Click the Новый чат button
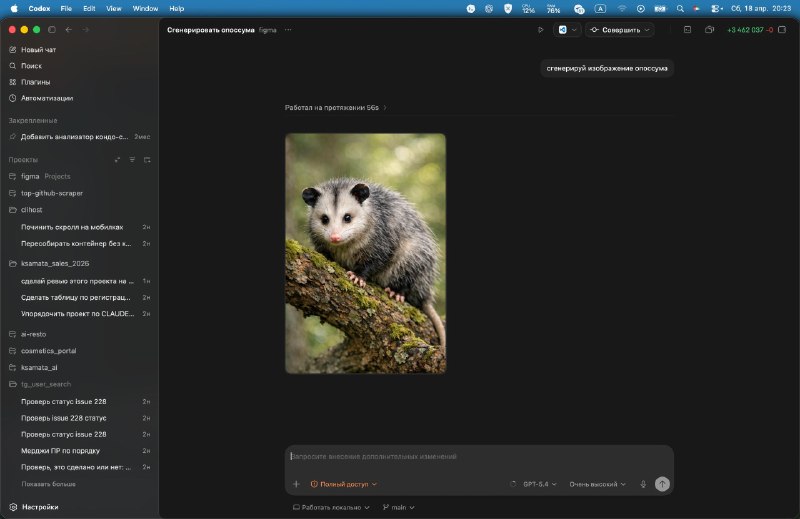800x519 pixels. (x=39, y=49)
